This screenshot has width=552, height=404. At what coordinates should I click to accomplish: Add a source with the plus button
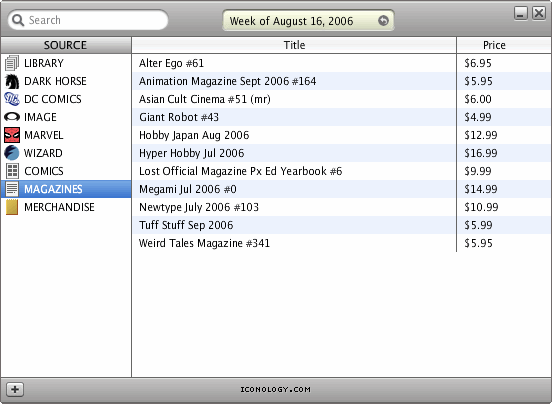[x=15, y=390]
